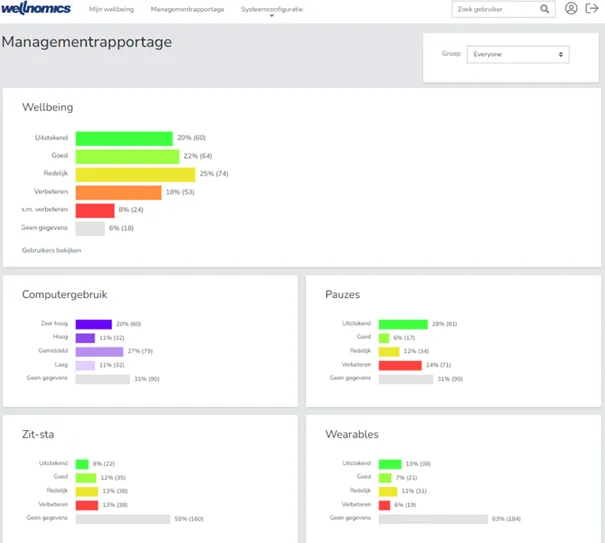Click the orange Verbeteren bar in Wellbeing

point(118,192)
